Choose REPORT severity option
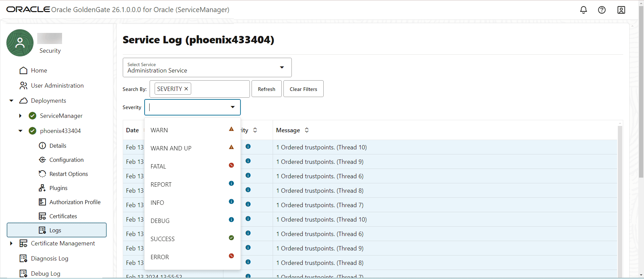644x279 pixels. pyautogui.click(x=193, y=185)
